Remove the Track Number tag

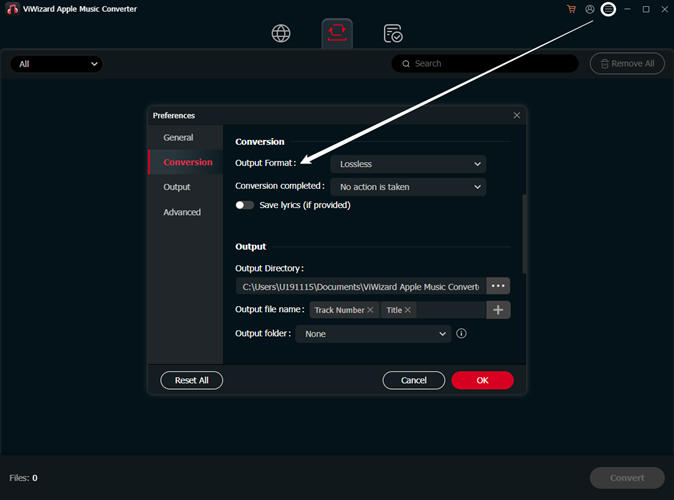[371, 310]
